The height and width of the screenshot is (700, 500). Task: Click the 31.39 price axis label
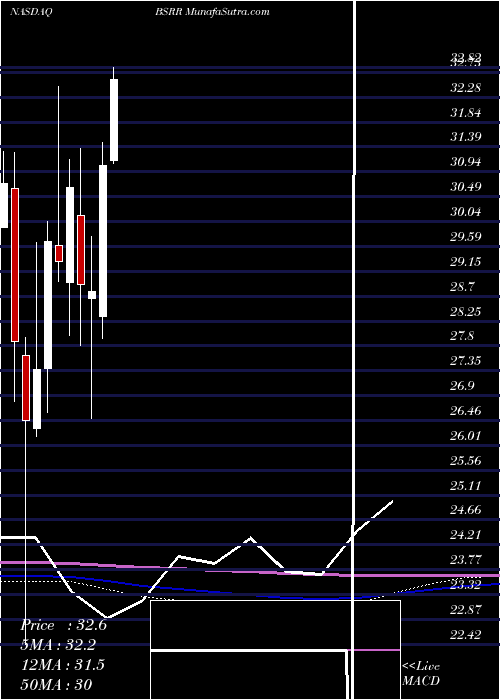tap(465, 137)
